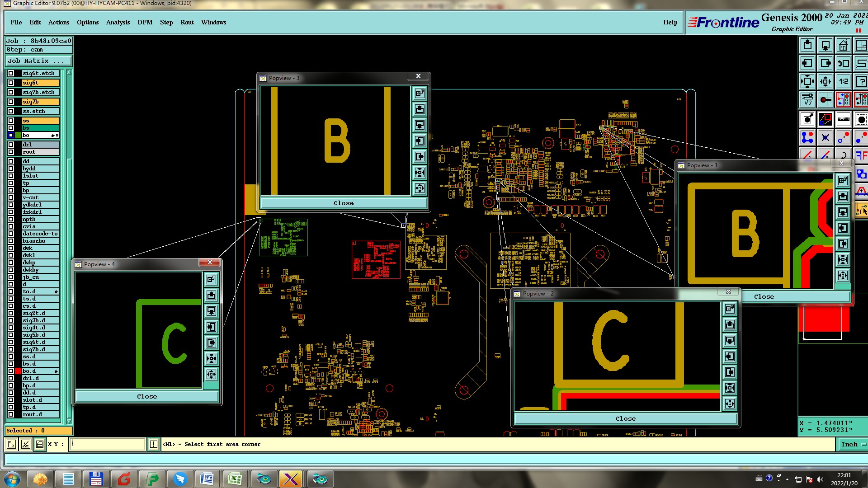The height and width of the screenshot is (488, 868).
Task: Select the 1:2 zoom scale icon
Action: tap(843, 81)
